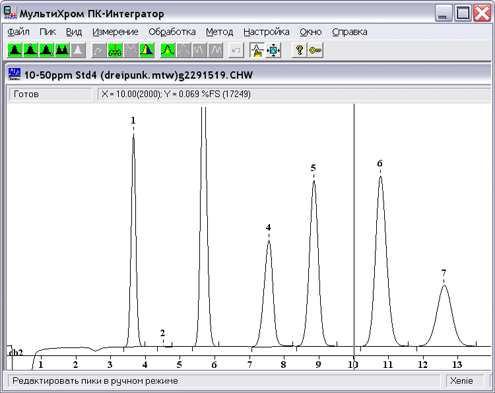Click the undo arrow toolbar button
Viewport: 495px width, 393px height.
(x=236, y=50)
